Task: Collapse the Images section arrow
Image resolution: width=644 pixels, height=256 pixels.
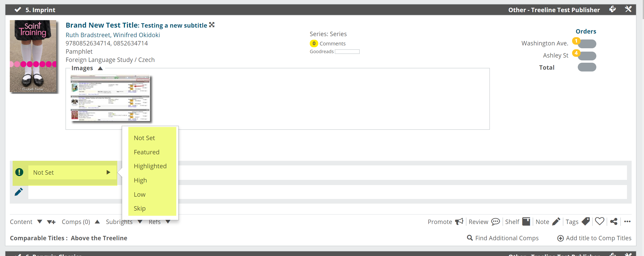Action: (x=100, y=68)
